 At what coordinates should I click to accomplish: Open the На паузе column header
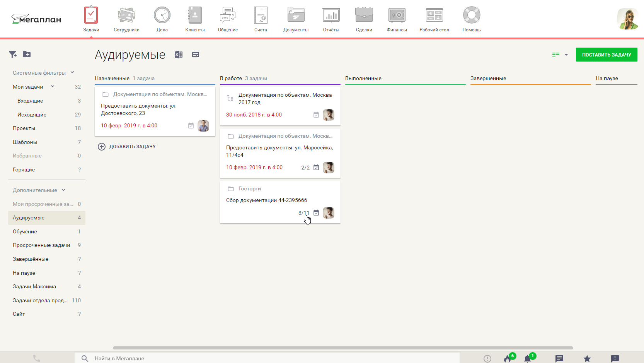point(607,78)
